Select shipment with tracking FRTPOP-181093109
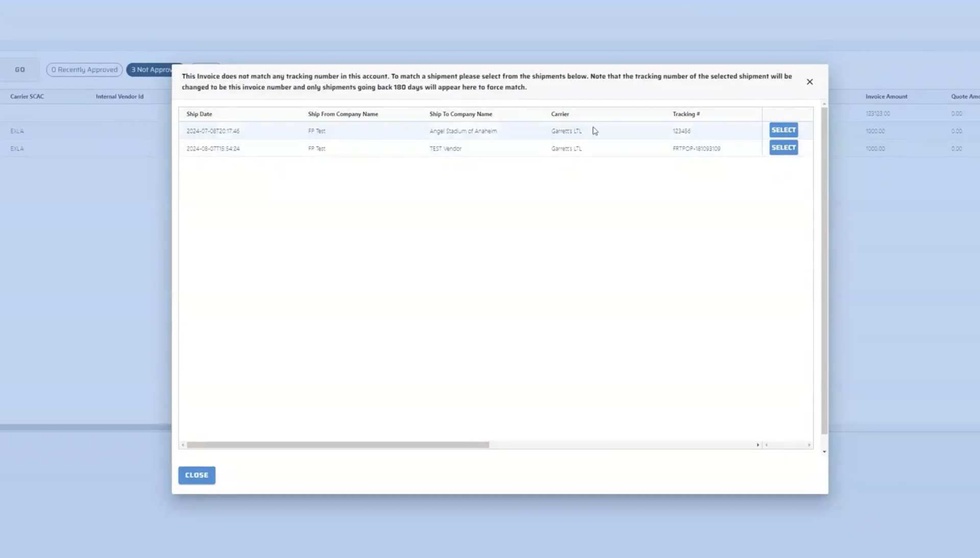 783,148
